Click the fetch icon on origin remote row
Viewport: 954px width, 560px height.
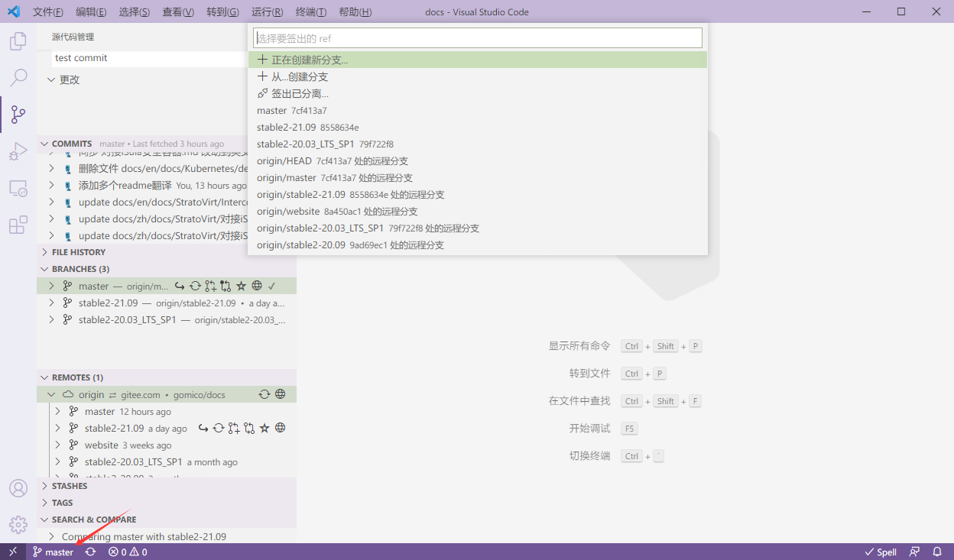click(264, 394)
